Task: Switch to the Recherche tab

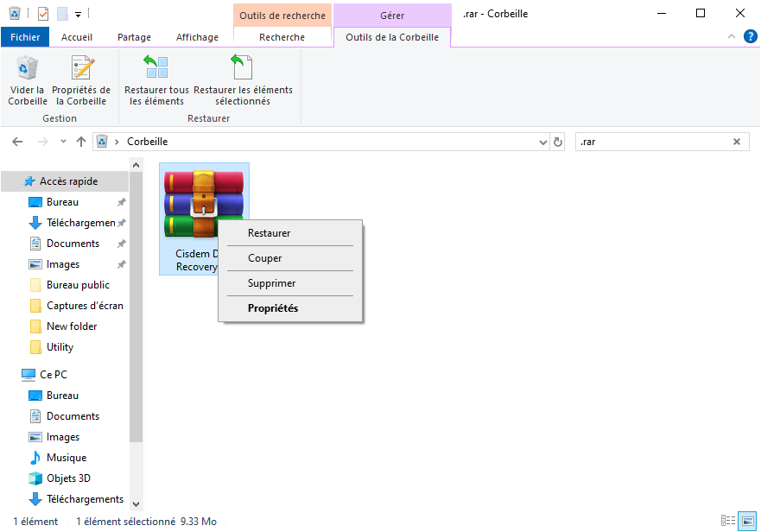Action: tap(282, 37)
